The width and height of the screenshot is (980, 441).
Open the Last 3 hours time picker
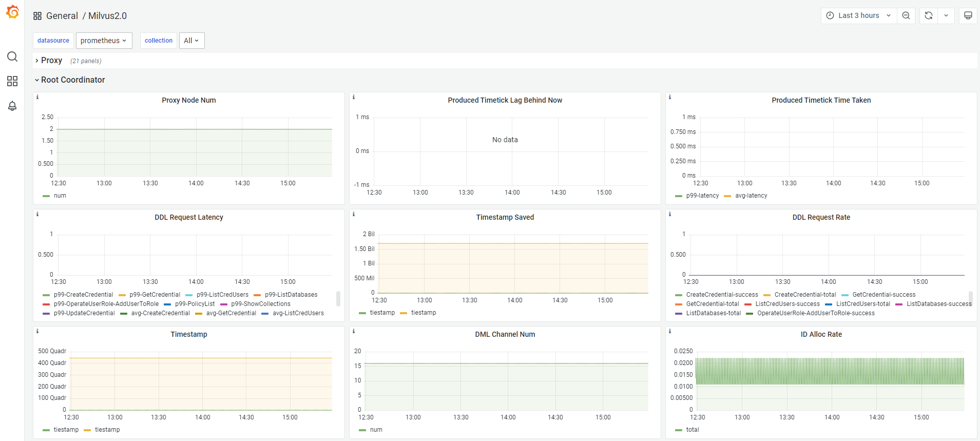tap(858, 16)
